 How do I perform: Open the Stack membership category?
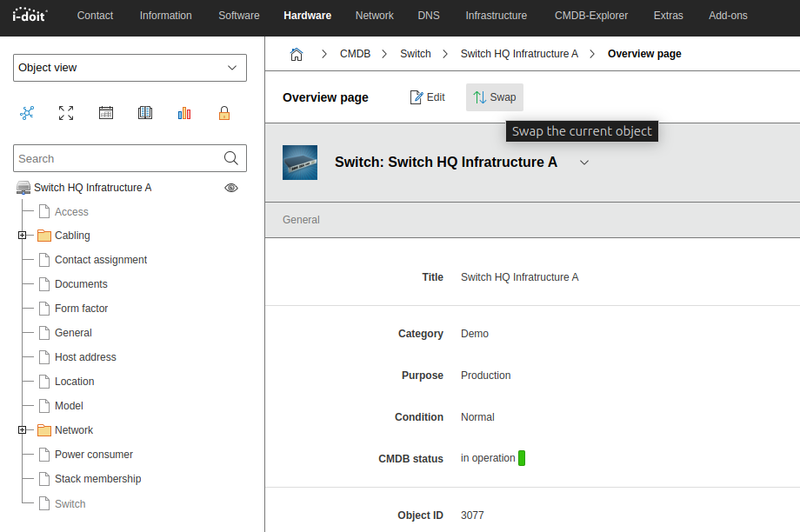point(98,479)
